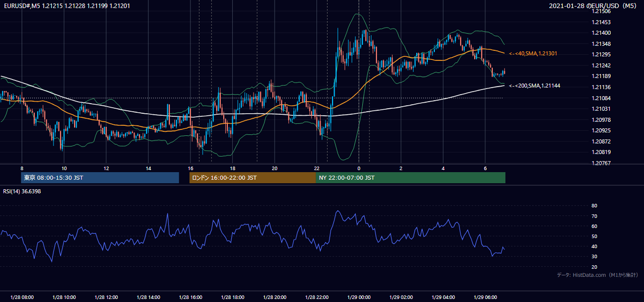Click the '2021-01-28 のEUR/USD (M5)' chart title

[x=593, y=6]
